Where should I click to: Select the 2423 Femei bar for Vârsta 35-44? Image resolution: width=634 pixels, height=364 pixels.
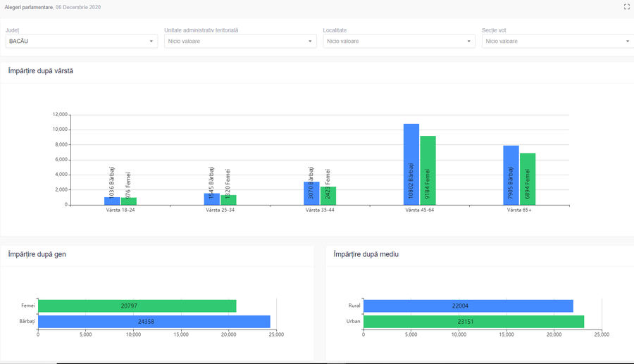tap(328, 196)
